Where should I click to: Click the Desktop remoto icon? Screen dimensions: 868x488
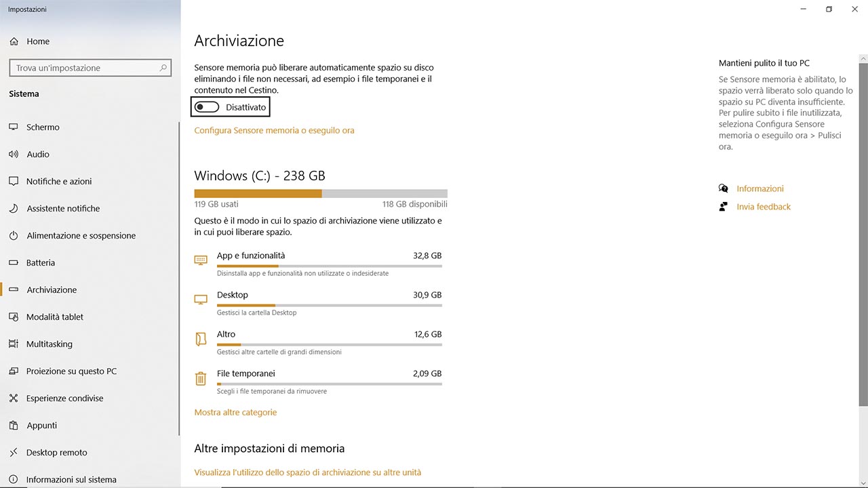14,452
